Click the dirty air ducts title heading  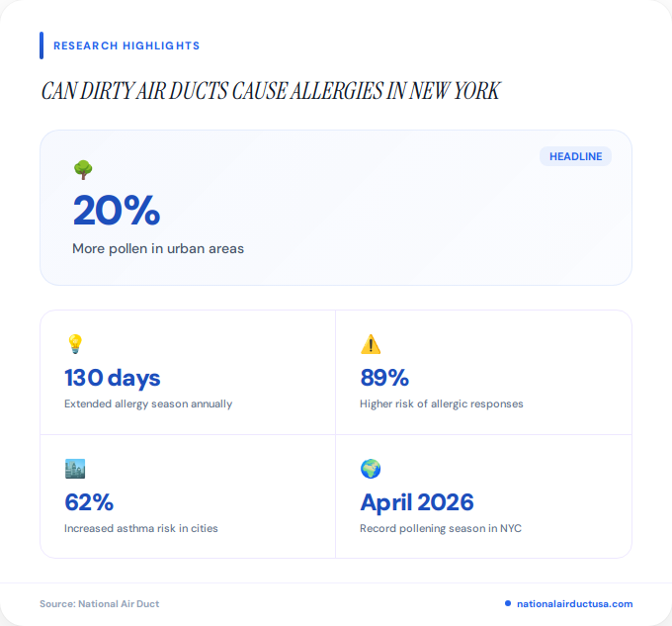pos(271,91)
